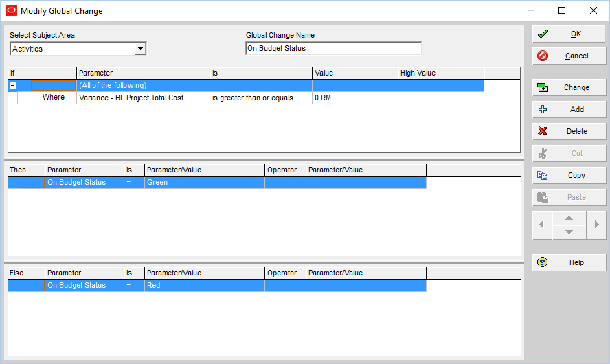Collapse the 'All of the following' group
610x364 pixels.
point(12,86)
